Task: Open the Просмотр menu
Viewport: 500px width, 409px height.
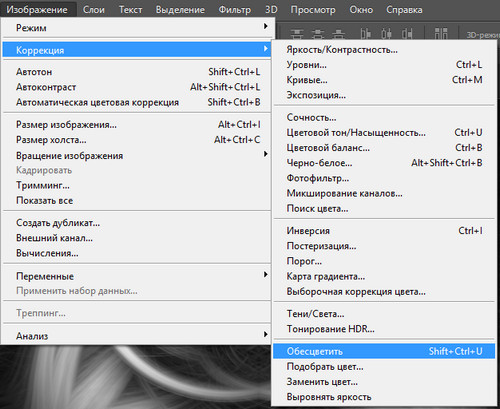Action: coord(313,10)
